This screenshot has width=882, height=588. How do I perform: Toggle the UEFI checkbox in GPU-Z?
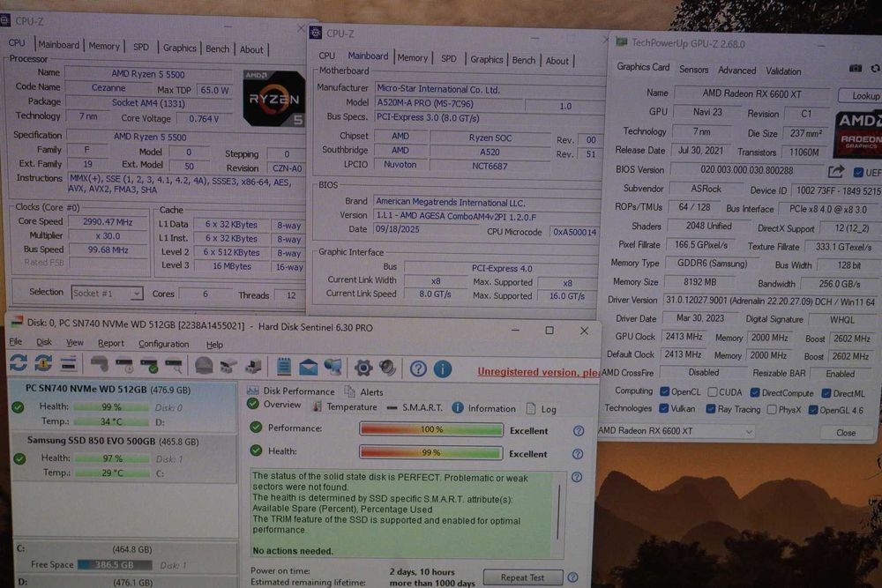point(858,172)
